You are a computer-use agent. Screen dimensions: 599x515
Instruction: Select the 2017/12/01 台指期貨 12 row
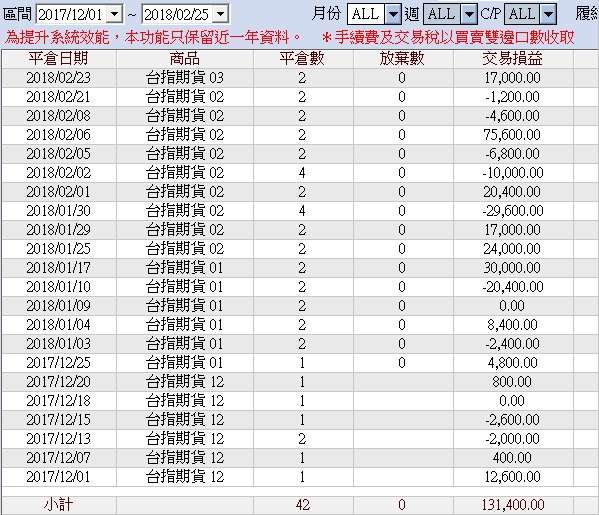pyautogui.click(x=300, y=477)
